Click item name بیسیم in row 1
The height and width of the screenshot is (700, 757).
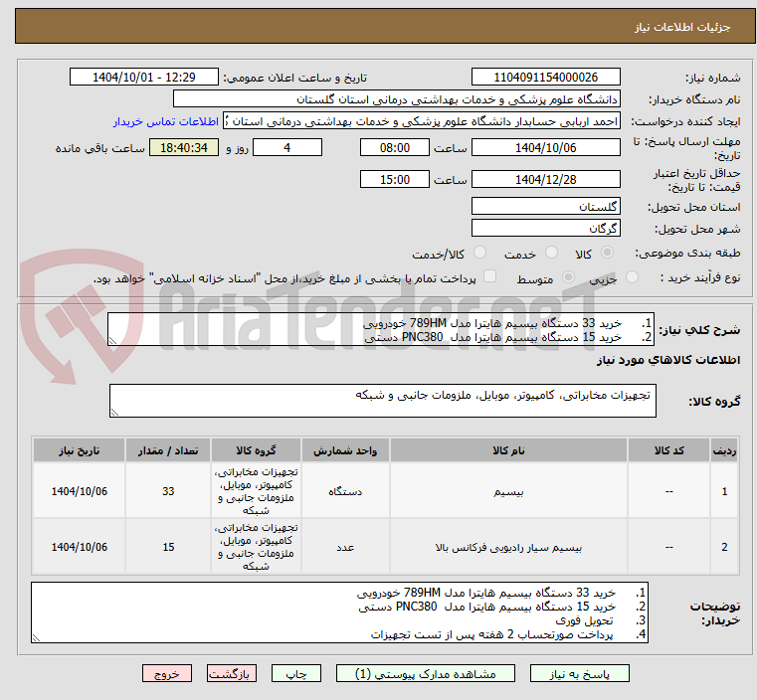(x=508, y=491)
